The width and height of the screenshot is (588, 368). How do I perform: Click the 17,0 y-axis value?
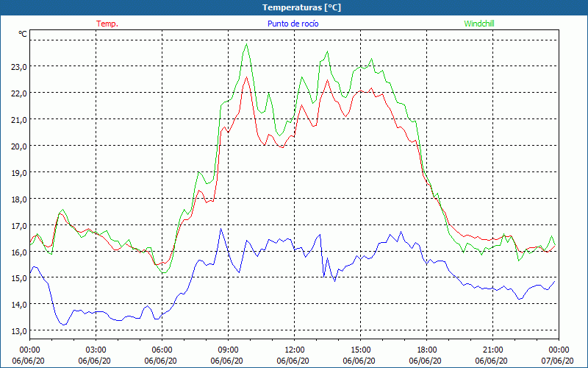(19, 226)
